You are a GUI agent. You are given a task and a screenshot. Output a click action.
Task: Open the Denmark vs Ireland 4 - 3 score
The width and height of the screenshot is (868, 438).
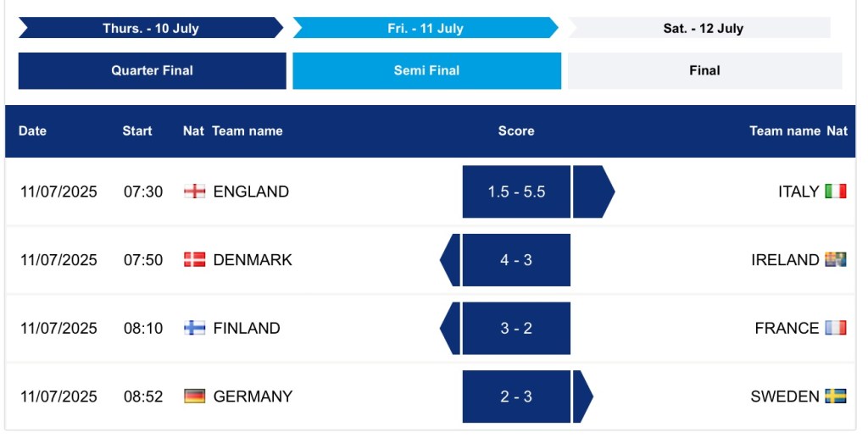(x=516, y=260)
